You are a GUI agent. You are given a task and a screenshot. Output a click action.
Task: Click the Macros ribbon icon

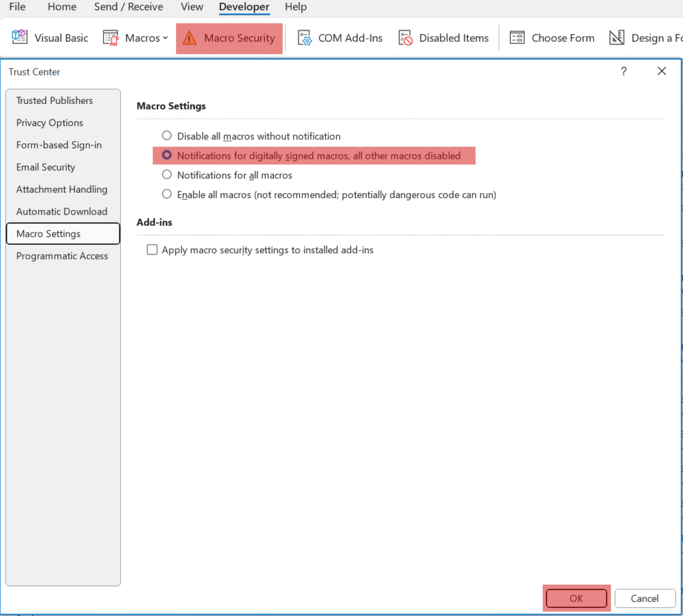click(x=111, y=38)
